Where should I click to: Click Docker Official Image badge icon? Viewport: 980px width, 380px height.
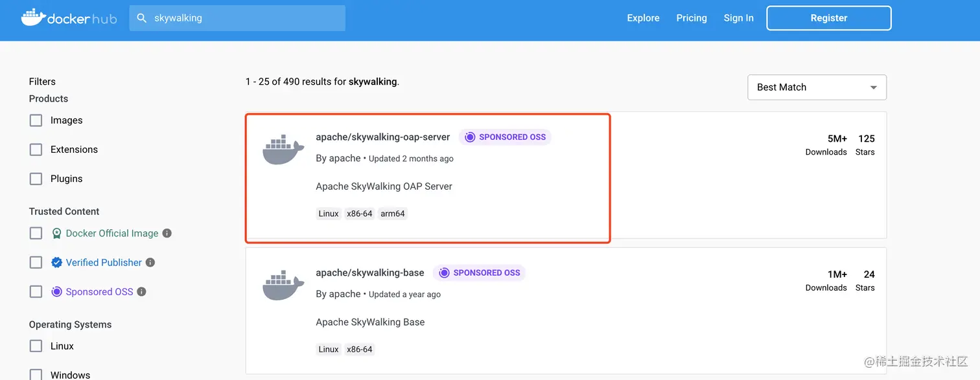pos(57,233)
